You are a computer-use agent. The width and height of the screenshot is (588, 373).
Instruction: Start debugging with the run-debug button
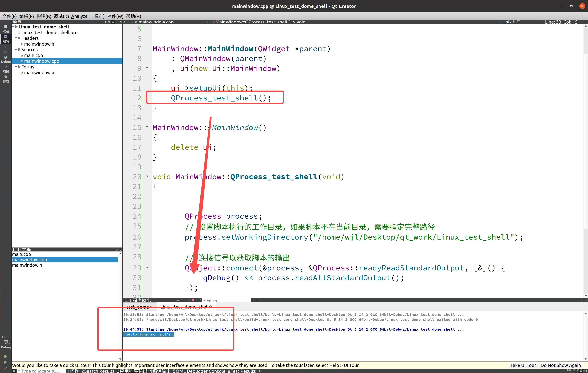6,363
